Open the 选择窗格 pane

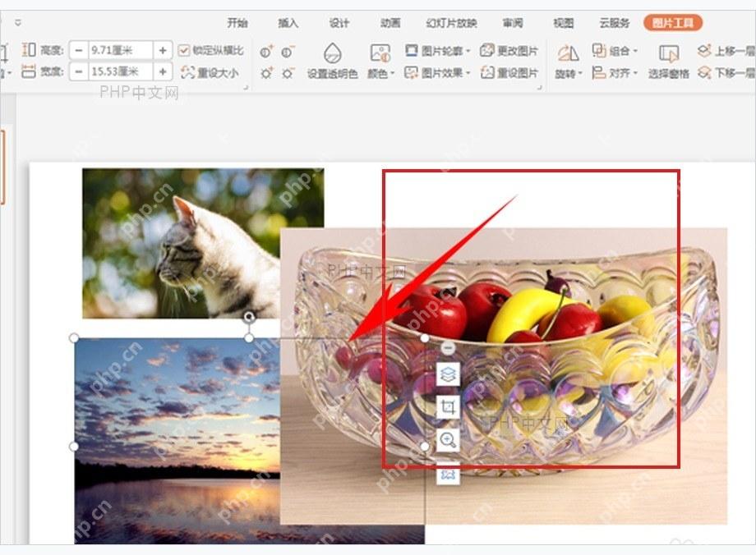[x=669, y=61]
